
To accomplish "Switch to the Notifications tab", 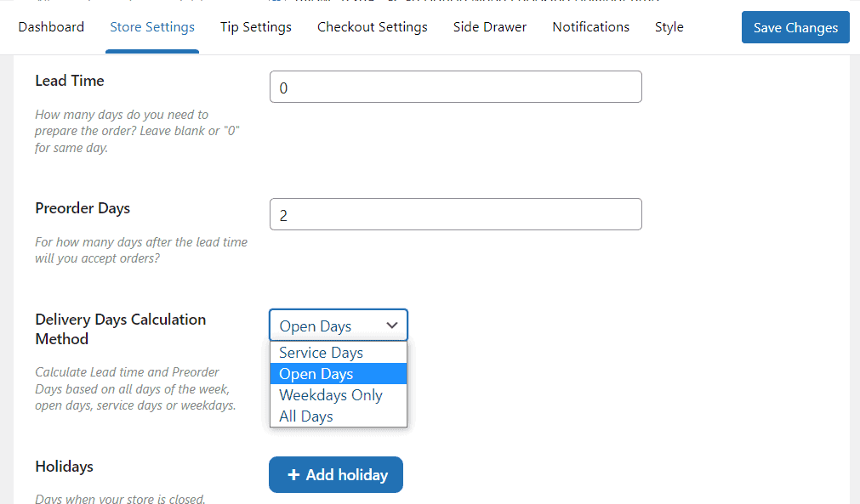I will click(x=591, y=27).
